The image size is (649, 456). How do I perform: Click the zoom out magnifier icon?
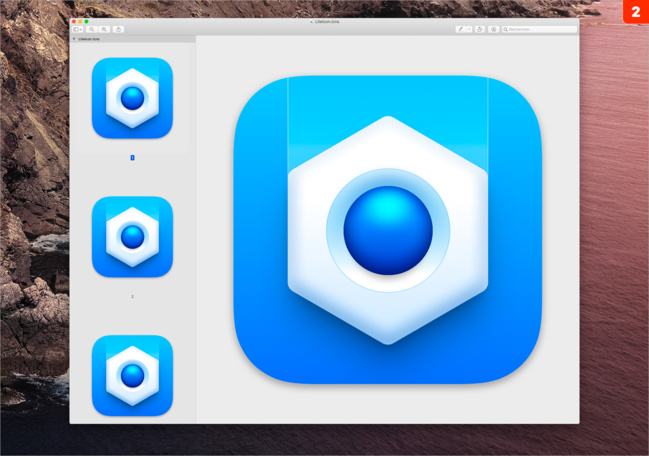[x=92, y=29]
